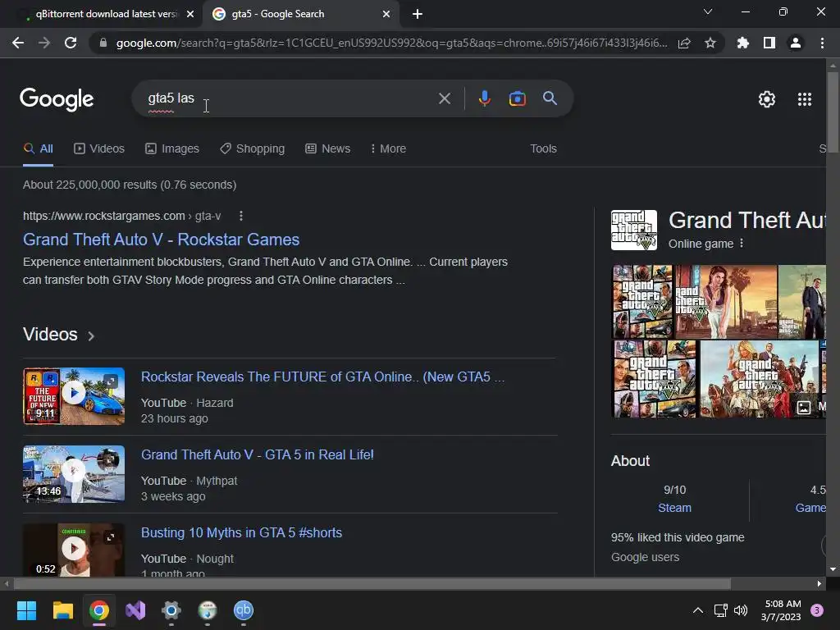Play the 9:11 Rockstar Reveals video thumbnail

(74, 396)
